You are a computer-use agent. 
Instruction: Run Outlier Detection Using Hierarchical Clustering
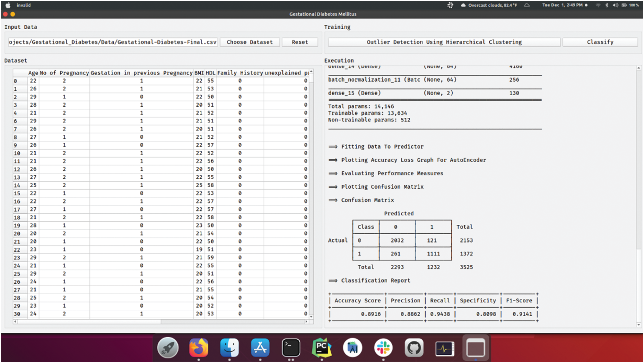pos(444,42)
